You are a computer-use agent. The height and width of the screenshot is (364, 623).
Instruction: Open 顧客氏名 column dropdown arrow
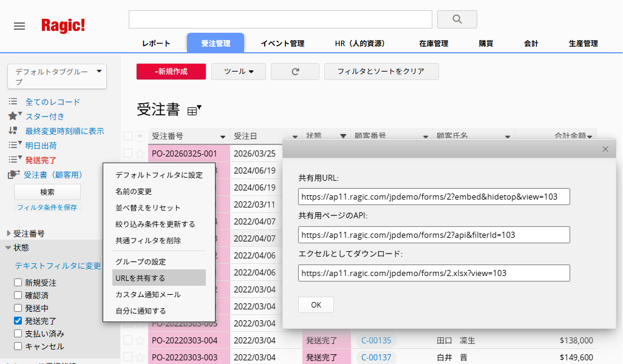[x=508, y=136]
